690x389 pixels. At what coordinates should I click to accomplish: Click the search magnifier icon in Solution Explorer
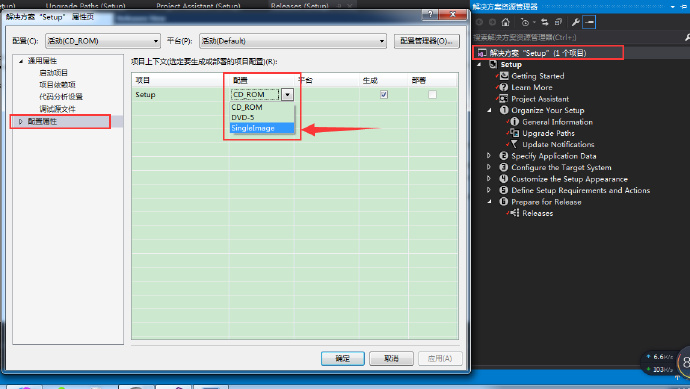coord(687,37)
